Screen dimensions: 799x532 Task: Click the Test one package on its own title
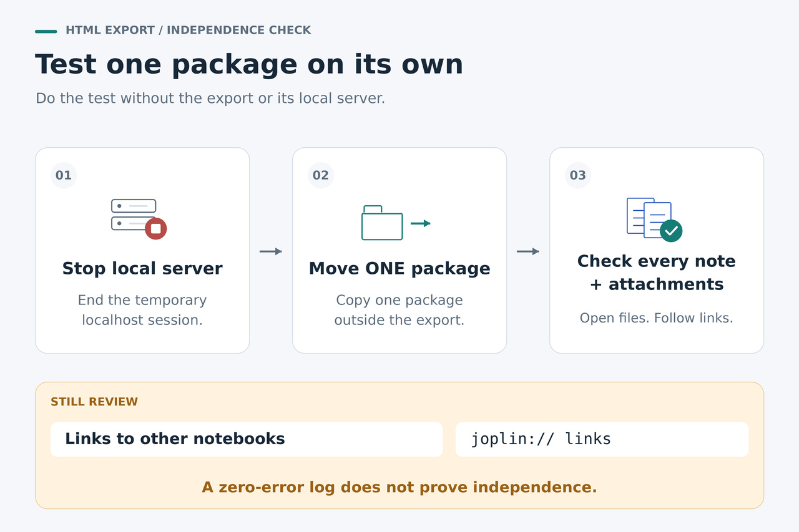point(249,64)
